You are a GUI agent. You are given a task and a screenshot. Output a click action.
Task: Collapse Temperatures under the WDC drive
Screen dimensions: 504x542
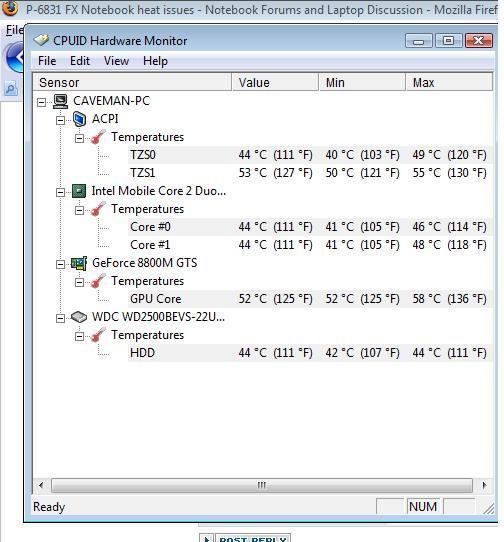tap(80, 336)
